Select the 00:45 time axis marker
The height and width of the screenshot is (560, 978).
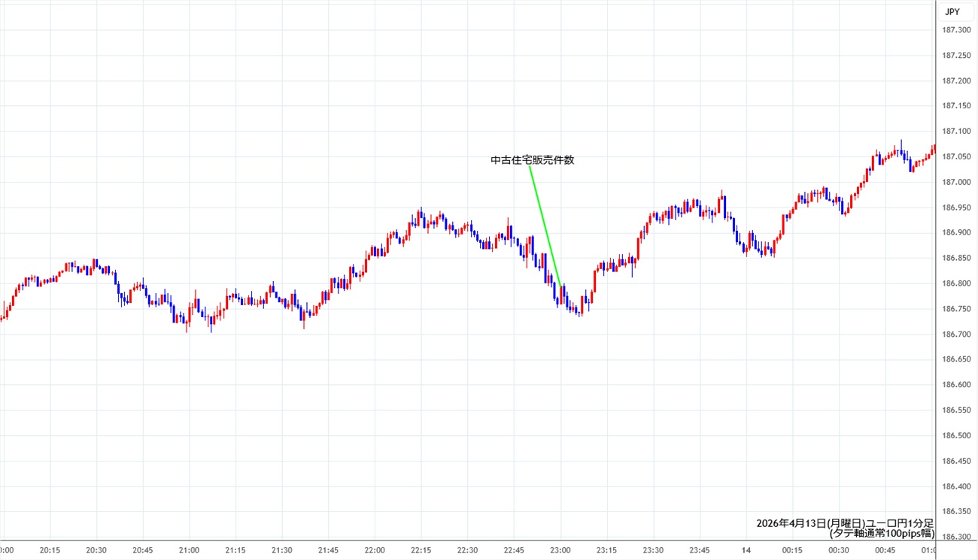[x=885, y=550]
